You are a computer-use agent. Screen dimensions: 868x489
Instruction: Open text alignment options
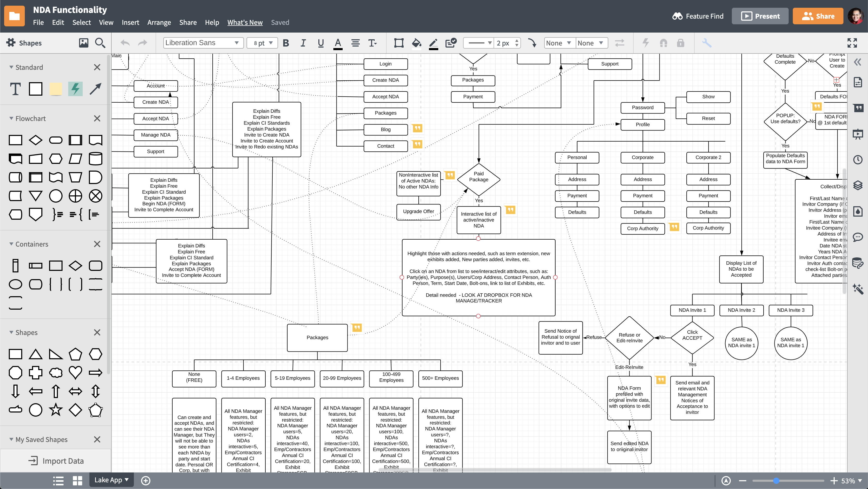(x=356, y=43)
